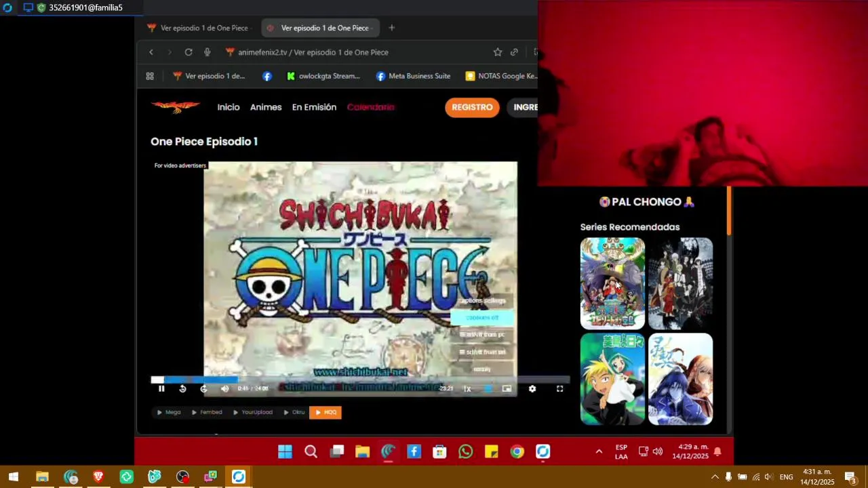This screenshot has height=488, width=868.
Task: Toggle picture-in-picture mode in player
Action: click(507, 388)
